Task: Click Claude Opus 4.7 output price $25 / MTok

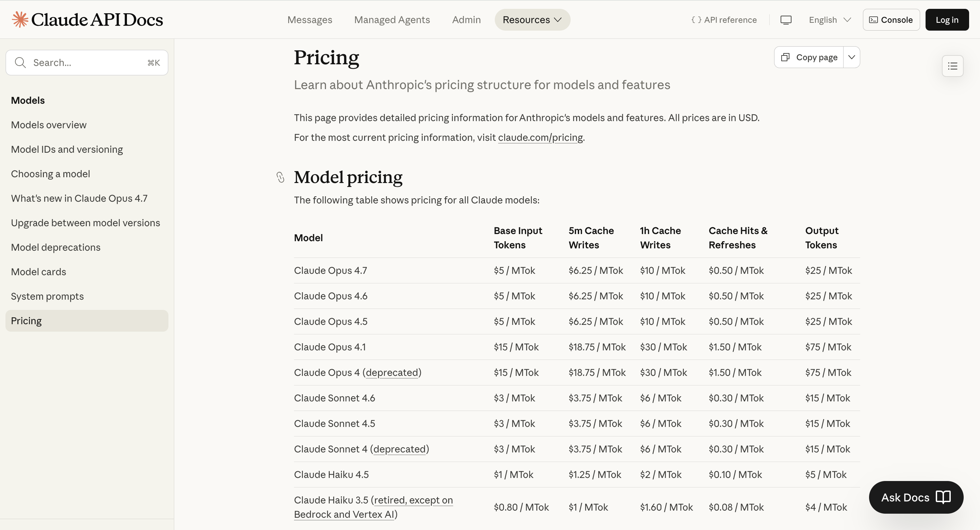Action: tap(829, 270)
